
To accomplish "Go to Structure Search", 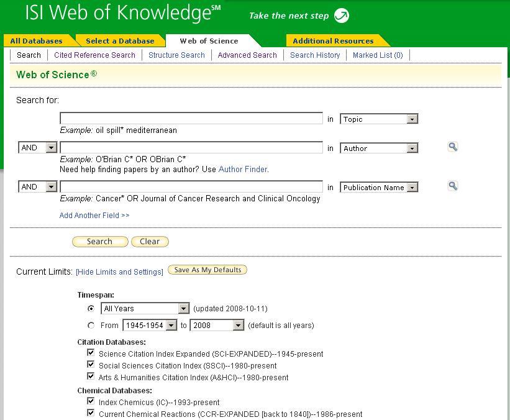I will pyautogui.click(x=176, y=55).
